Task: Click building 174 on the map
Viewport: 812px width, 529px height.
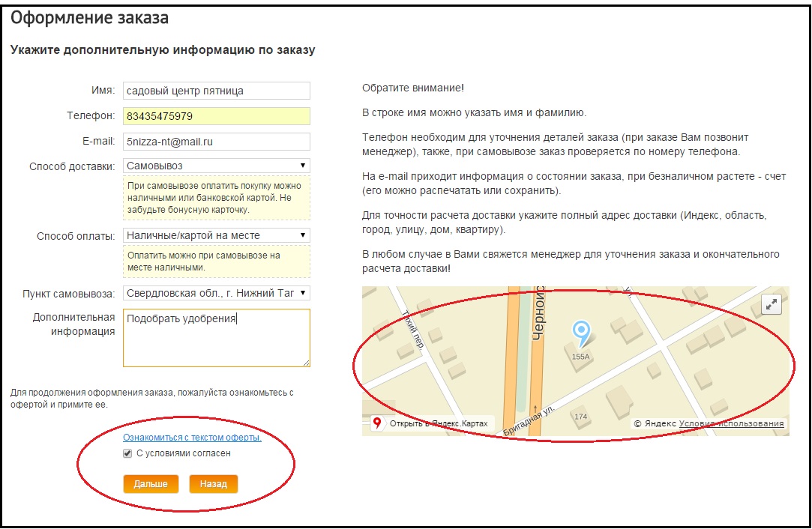Action: (580, 416)
